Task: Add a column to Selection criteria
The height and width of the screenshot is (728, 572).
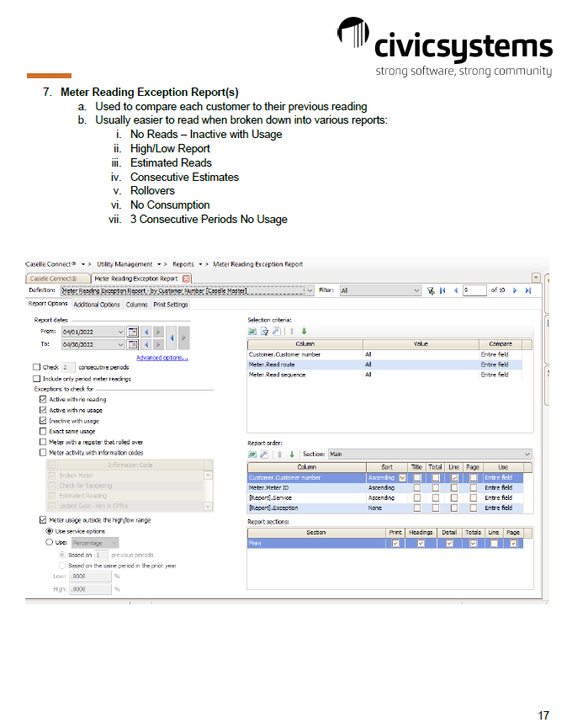Action: (x=252, y=331)
